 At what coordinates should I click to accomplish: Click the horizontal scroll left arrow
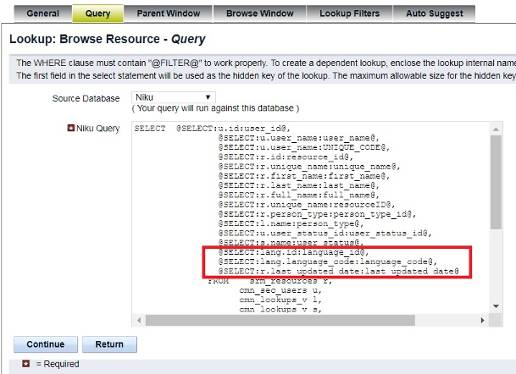coord(139,321)
